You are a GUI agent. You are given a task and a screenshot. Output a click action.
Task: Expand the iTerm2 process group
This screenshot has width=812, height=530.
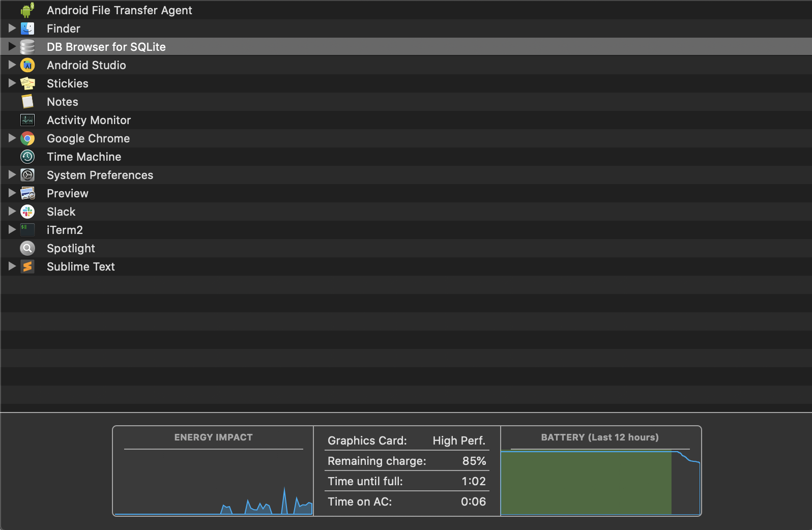(x=12, y=230)
